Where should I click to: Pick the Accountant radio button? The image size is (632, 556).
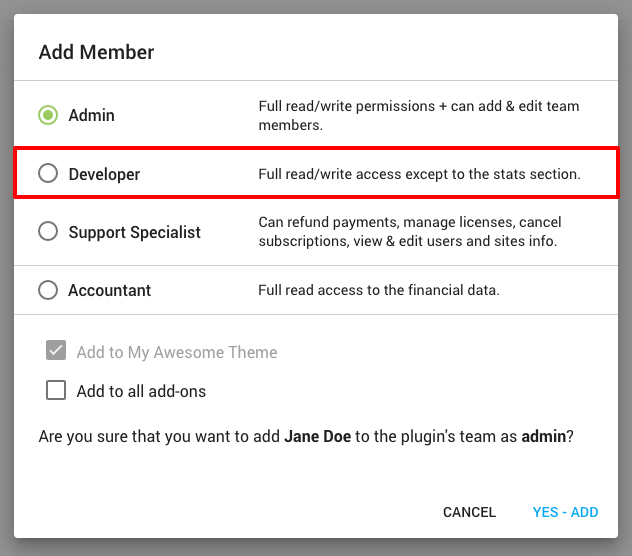click(x=48, y=290)
